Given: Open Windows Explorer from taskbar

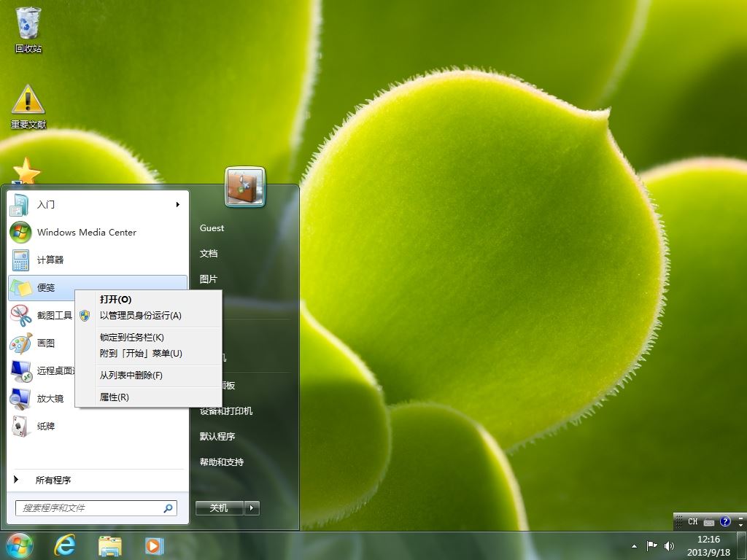Looking at the screenshot, I should (x=109, y=545).
